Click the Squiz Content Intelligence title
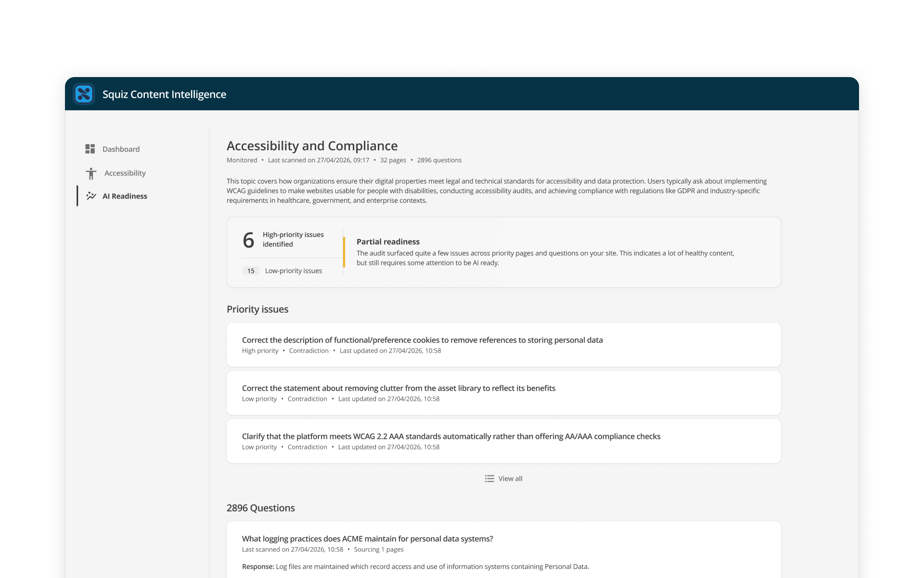Screen dimensions: 924x578 tap(164, 94)
